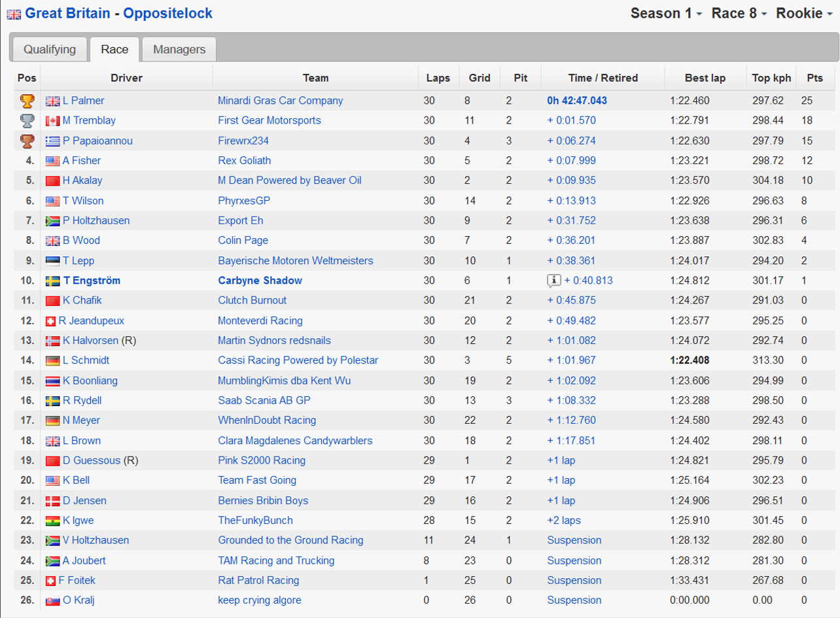
Task: Click the Slovak flag next to O Kralj
Action: [52, 601]
